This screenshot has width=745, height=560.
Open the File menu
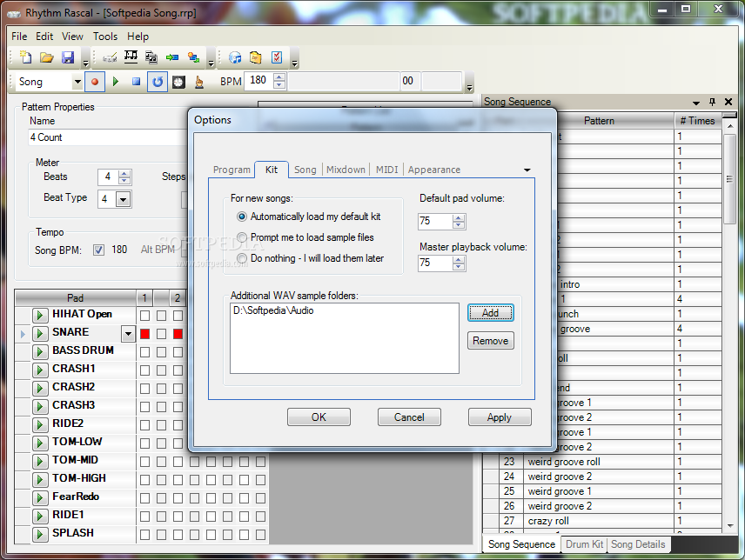[x=19, y=37]
